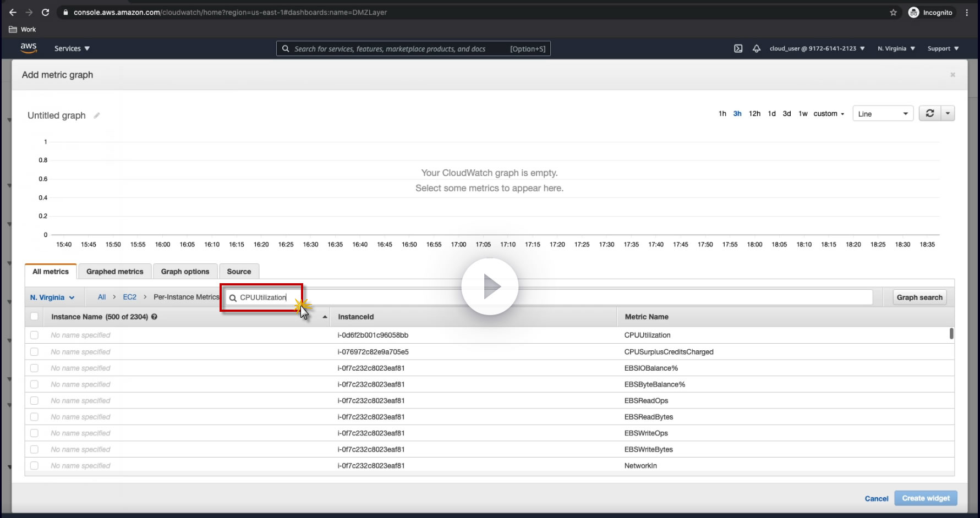This screenshot has width=980, height=518.
Task: Go to the EC2 breadcrumb link
Action: (130, 297)
